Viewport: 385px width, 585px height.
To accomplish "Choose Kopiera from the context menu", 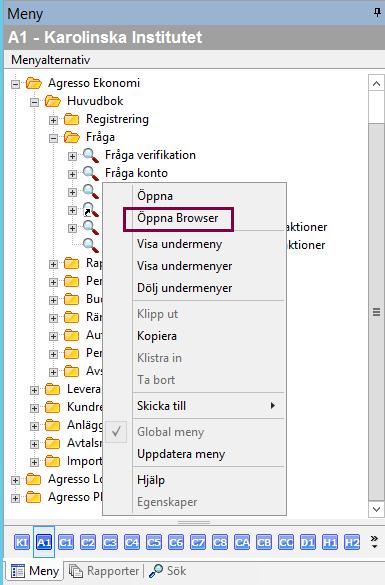I will [x=157, y=336].
